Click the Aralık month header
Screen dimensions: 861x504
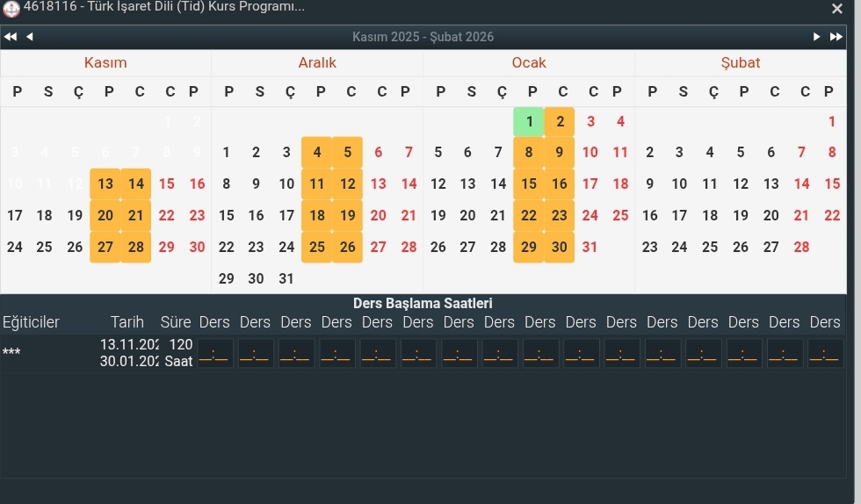coord(317,62)
